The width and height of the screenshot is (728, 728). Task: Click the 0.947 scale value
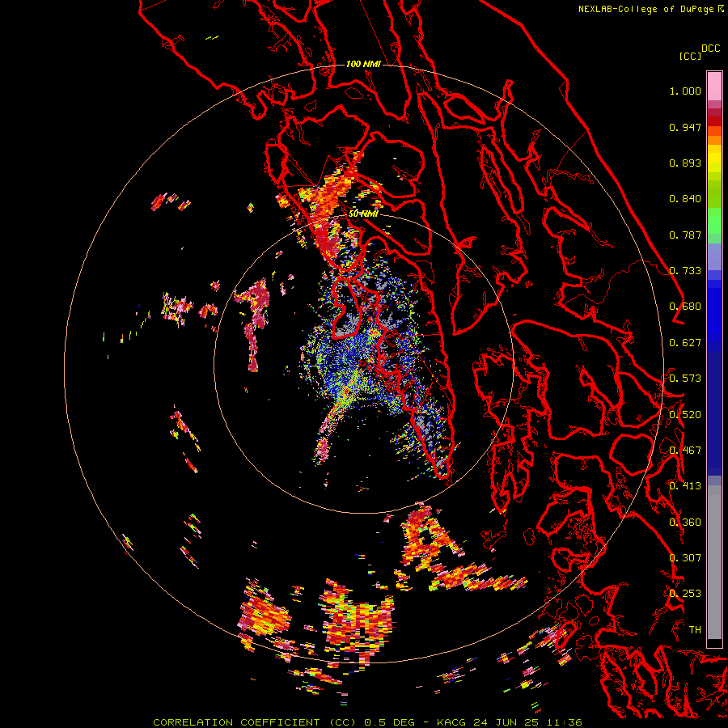685,127
